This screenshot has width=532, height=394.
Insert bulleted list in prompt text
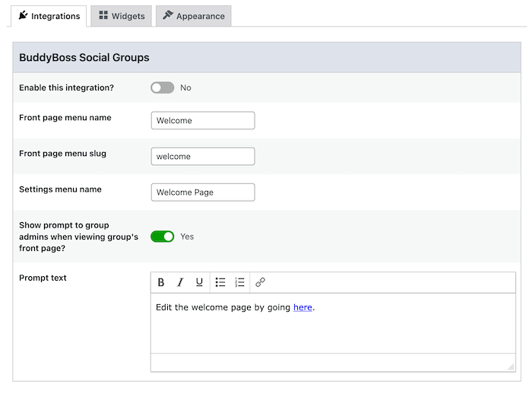tap(220, 282)
